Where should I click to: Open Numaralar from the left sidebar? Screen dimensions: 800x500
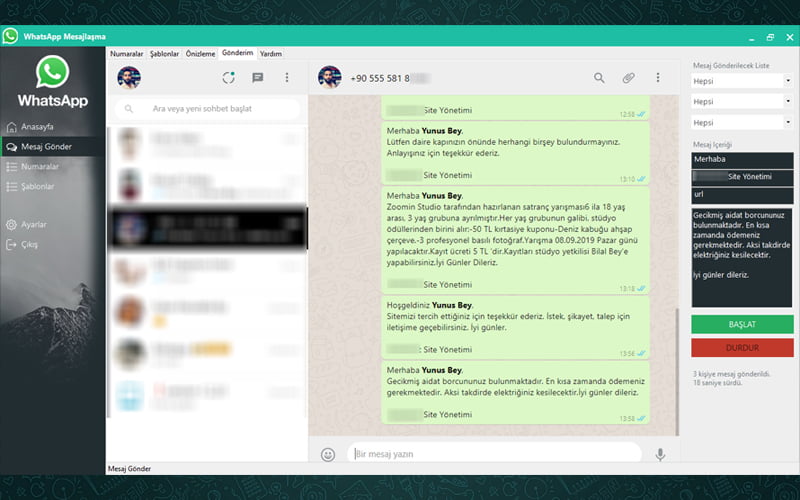(x=39, y=166)
